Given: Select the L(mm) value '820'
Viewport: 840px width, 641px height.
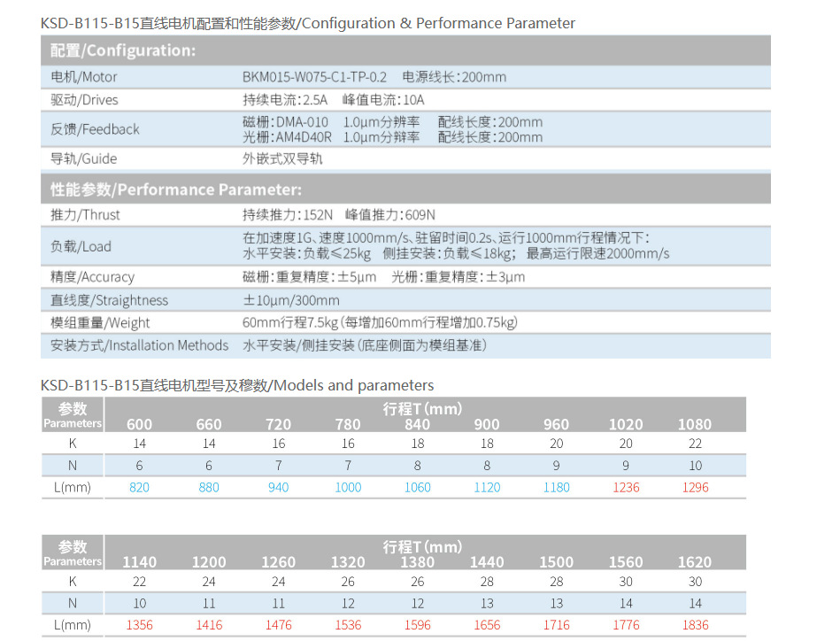Looking at the screenshot, I should (139, 487).
